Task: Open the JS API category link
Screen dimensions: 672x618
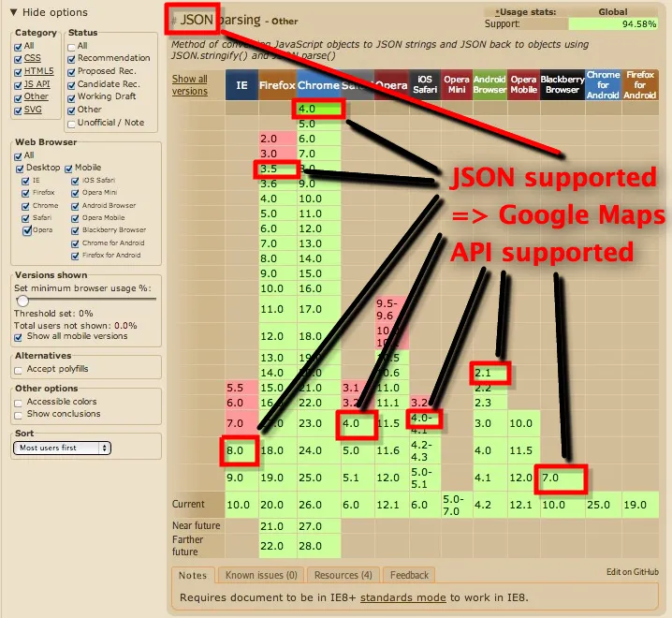Action: pyautogui.click(x=37, y=84)
